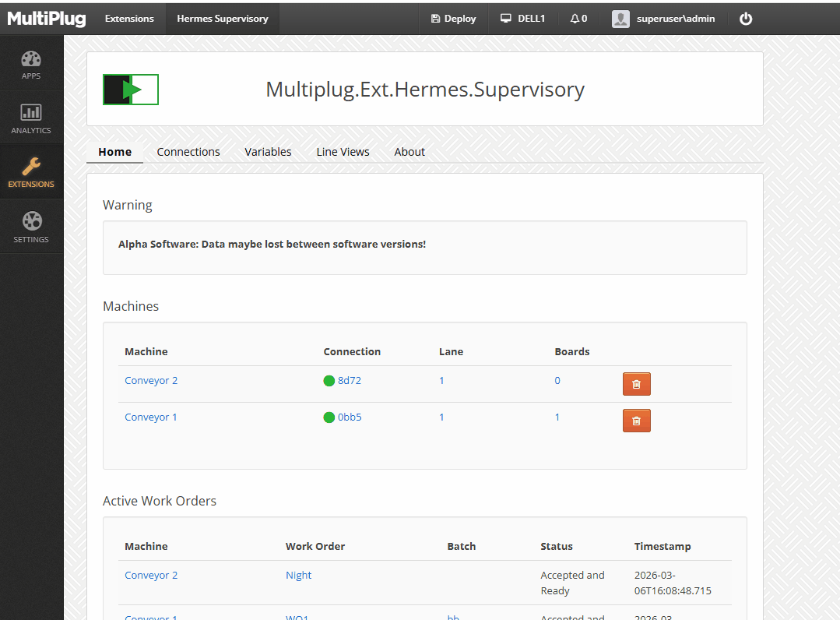Click the MultiPlug logo
Screen dimensions: 840x620
click(x=47, y=19)
